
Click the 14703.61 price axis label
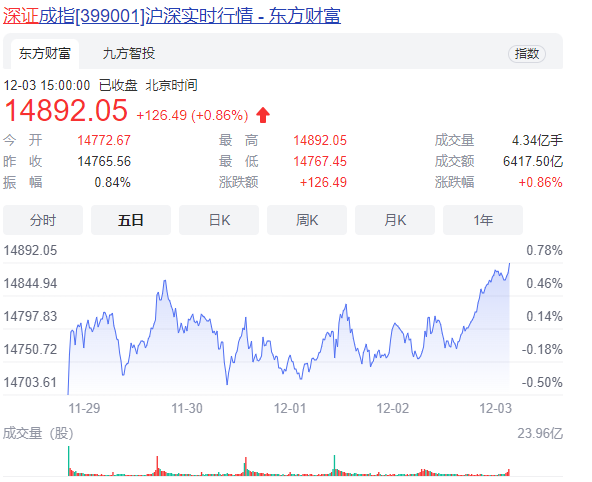(x=30, y=382)
